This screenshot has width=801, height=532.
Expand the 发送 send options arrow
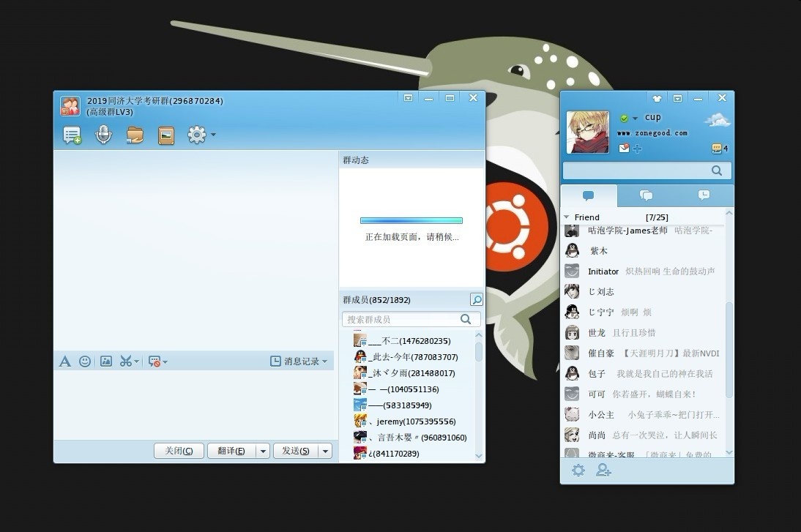(325, 451)
